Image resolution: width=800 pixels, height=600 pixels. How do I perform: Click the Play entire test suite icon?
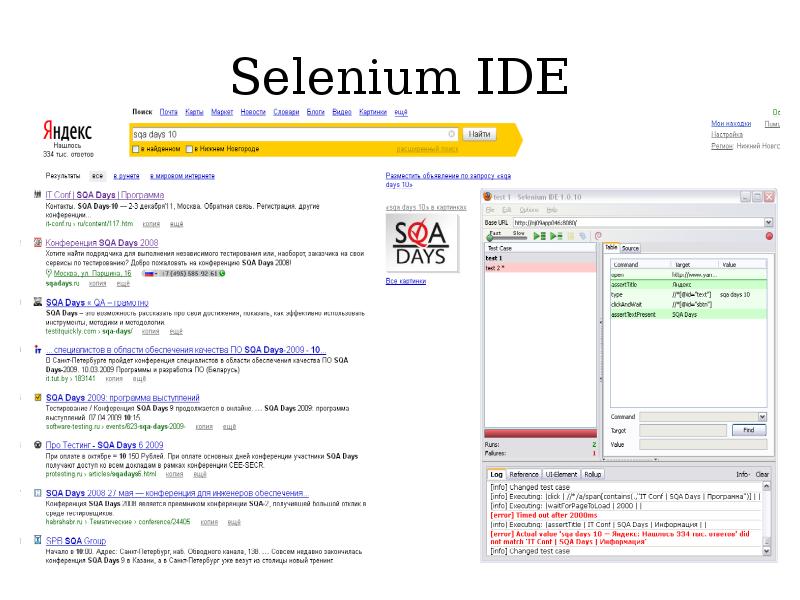tap(538, 236)
